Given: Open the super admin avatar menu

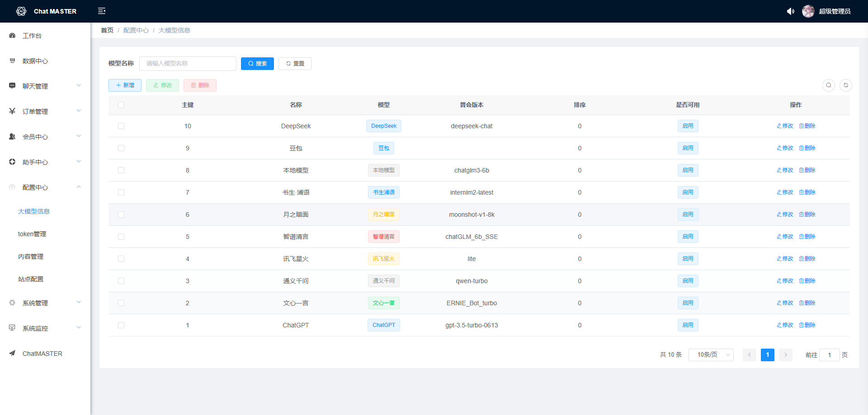Looking at the screenshot, I should [808, 11].
